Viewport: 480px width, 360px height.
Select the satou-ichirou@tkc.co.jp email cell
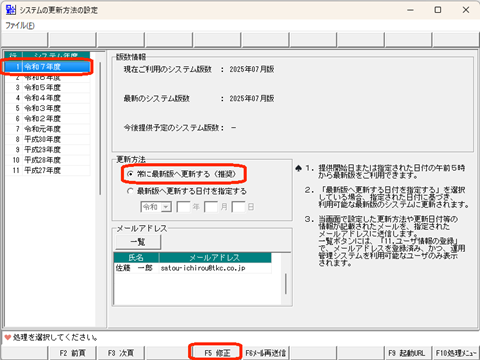click(215, 268)
